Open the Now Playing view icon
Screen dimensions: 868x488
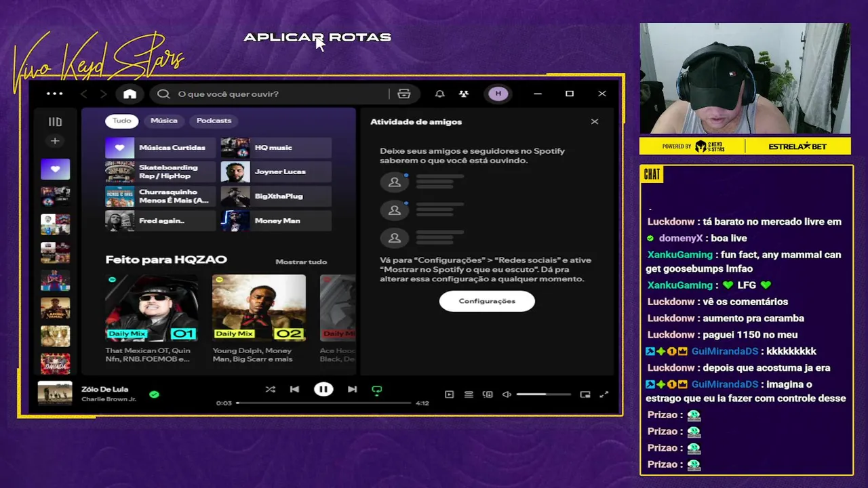pos(449,394)
